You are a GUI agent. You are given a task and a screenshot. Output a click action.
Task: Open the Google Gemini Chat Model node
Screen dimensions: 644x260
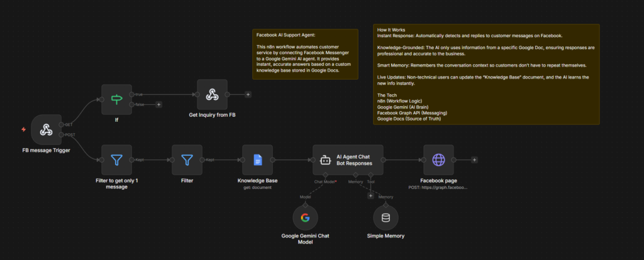tap(305, 218)
